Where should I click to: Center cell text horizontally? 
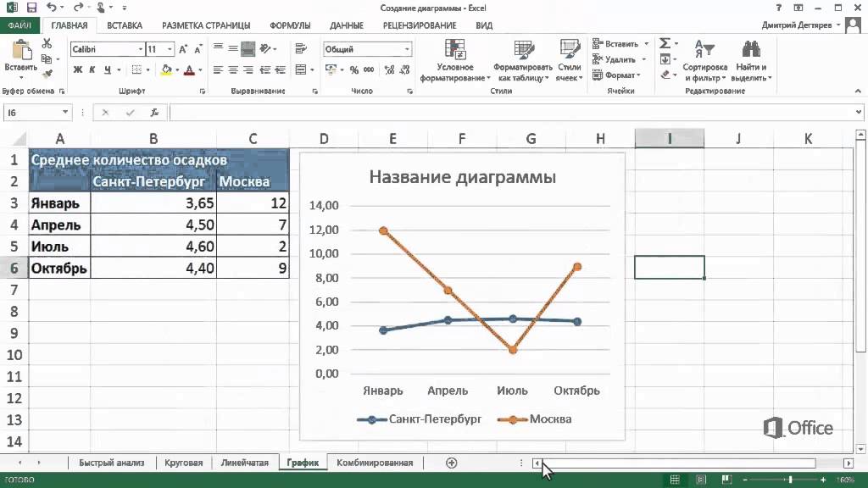pyautogui.click(x=233, y=69)
